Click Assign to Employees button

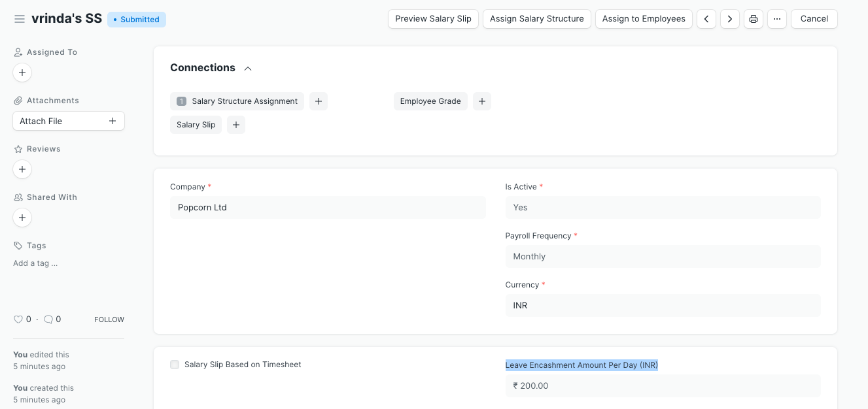643,19
